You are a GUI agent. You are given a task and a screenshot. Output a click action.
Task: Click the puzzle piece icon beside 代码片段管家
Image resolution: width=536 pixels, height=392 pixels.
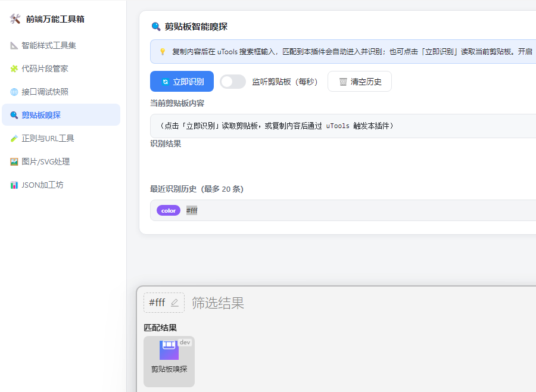(x=14, y=69)
